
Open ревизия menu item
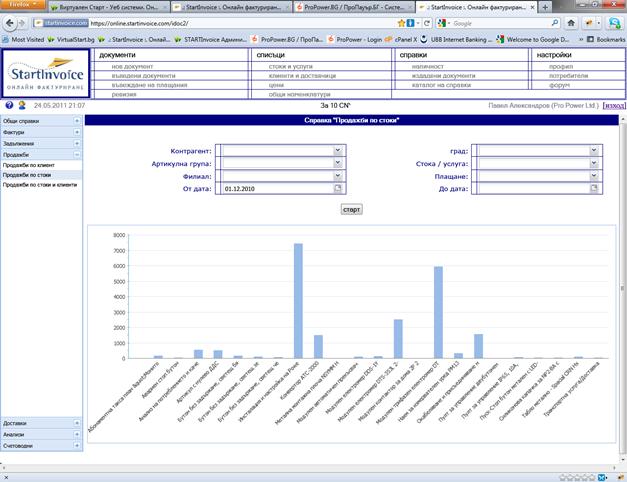pyautogui.click(x=124, y=94)
